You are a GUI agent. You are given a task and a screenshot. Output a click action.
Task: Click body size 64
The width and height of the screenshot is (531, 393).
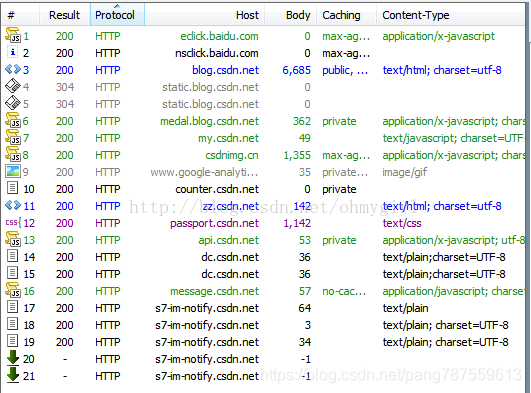click(304, 308)
